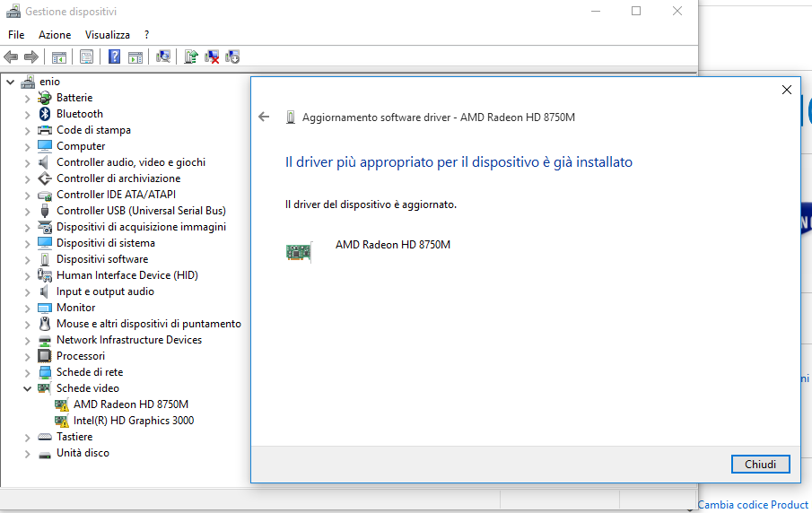The image size is (812, 513).
Task: Toggle the show/hide console tree icon
Action: 59,57
